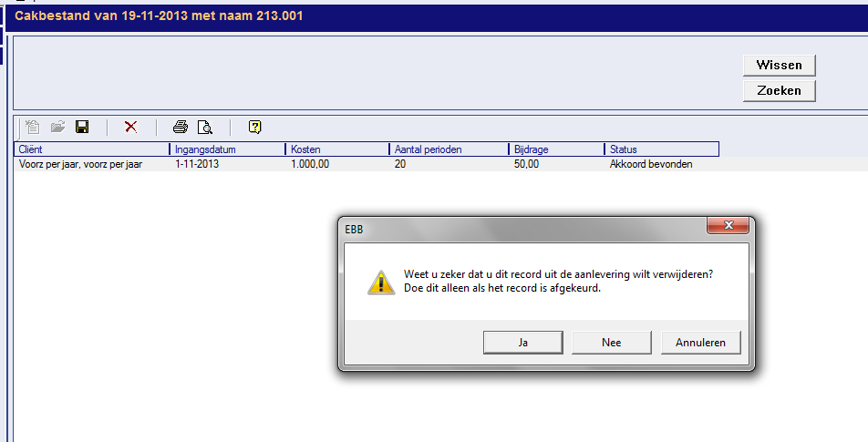Click the red X delete icon
Screen dimensions: 868x442
click(x=130, y=128)
